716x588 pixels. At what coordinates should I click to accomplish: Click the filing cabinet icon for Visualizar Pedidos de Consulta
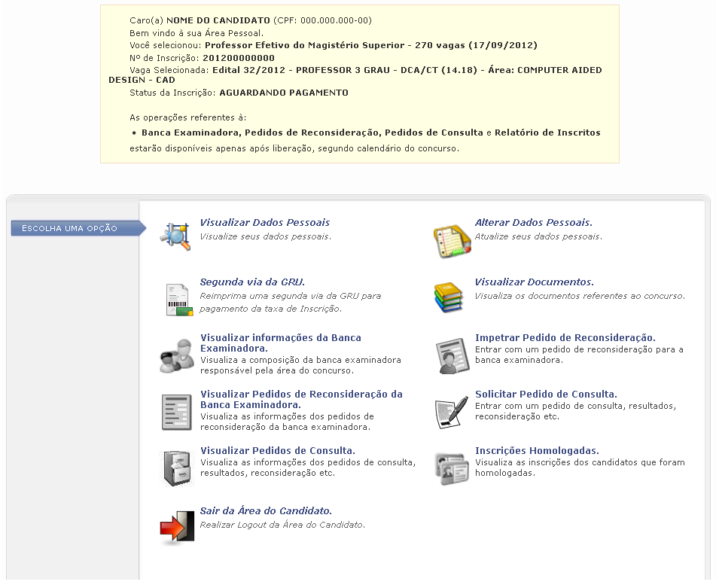[178, 468]
